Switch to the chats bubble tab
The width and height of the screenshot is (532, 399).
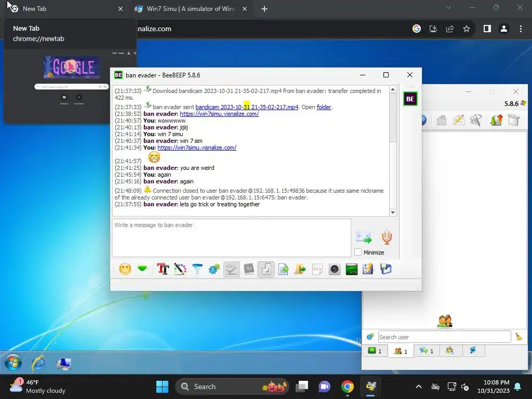point(427,351)
